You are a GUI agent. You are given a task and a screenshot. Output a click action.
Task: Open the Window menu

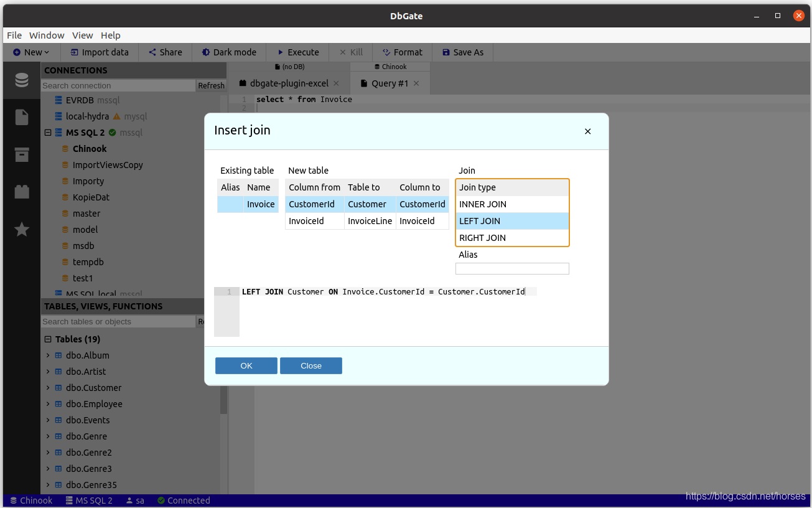point(47,35)
